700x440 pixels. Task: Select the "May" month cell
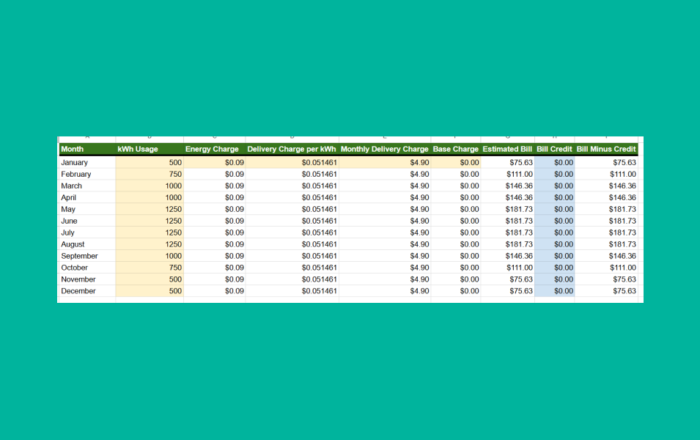coord(87,209)
